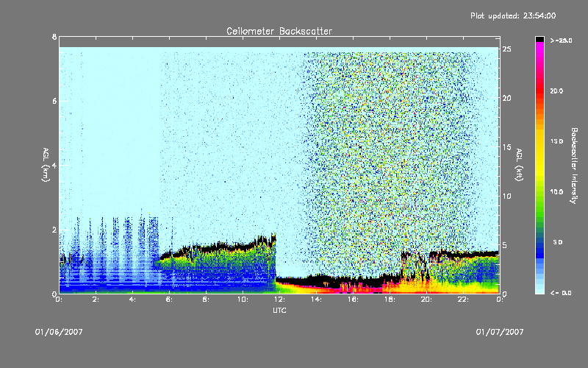Click the ">=25.0" colorbar maximum label
Screen dimensions: 588x368
click(x=561, y=40)
